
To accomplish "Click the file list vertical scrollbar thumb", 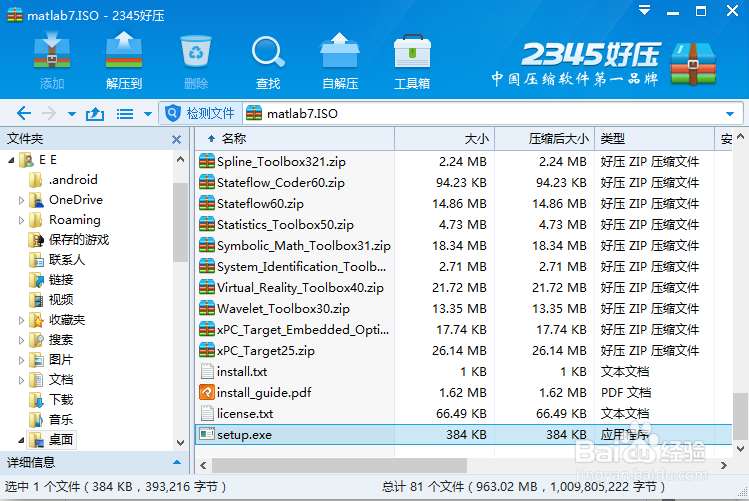I will tap(740, 416).
